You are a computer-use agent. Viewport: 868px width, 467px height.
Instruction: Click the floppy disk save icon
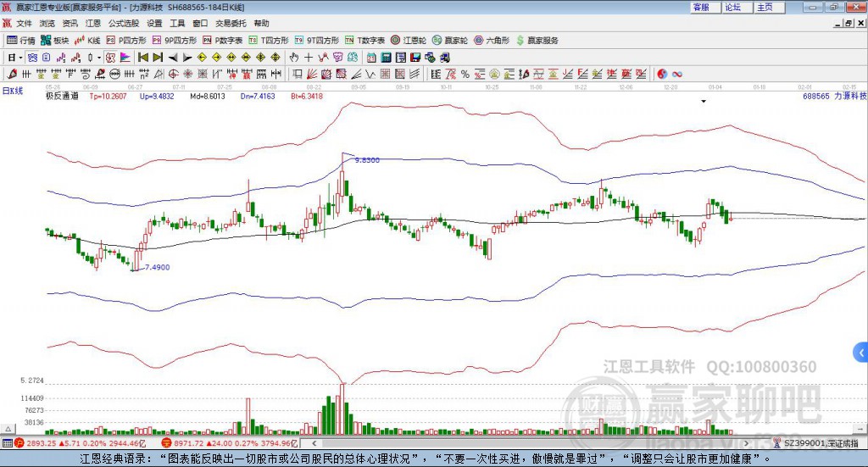tap(415, 57)
